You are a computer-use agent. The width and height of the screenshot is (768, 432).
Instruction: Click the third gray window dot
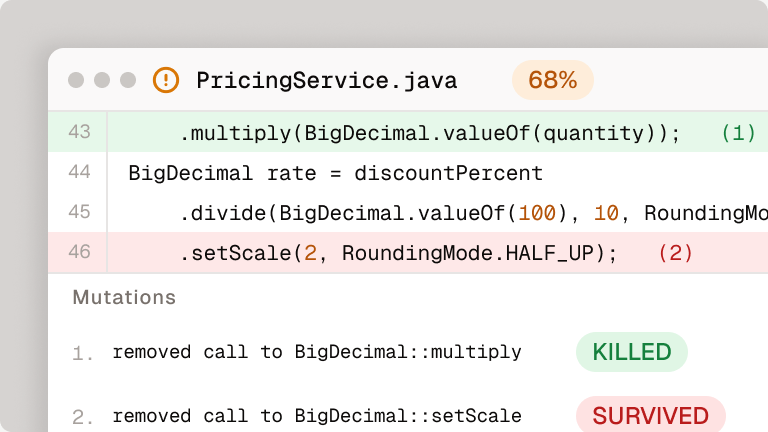[128, 80]
